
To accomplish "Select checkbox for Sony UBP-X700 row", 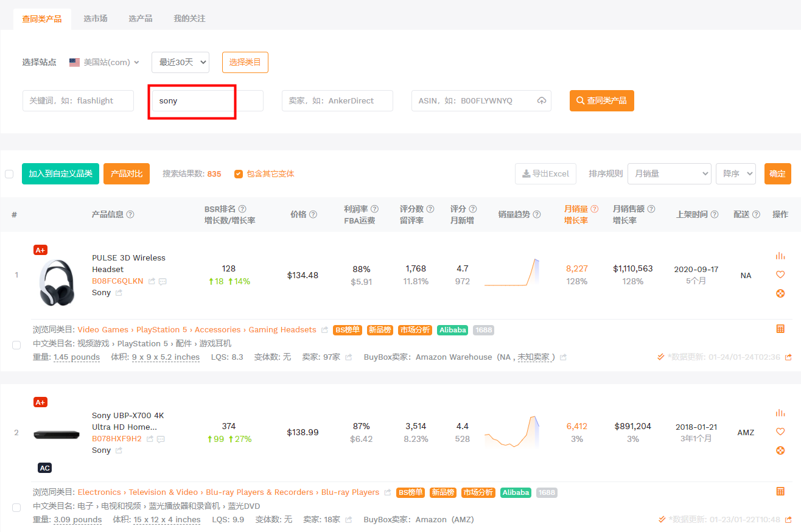I will [16, 508].
